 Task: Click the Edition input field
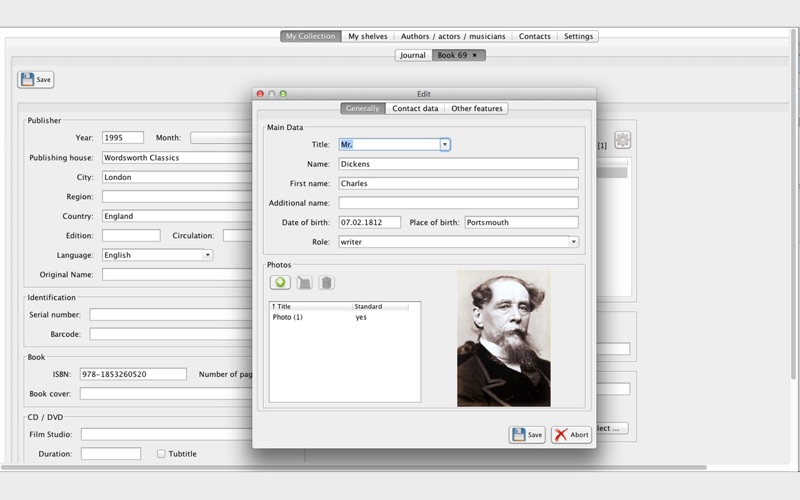click(x=131, y=235)
